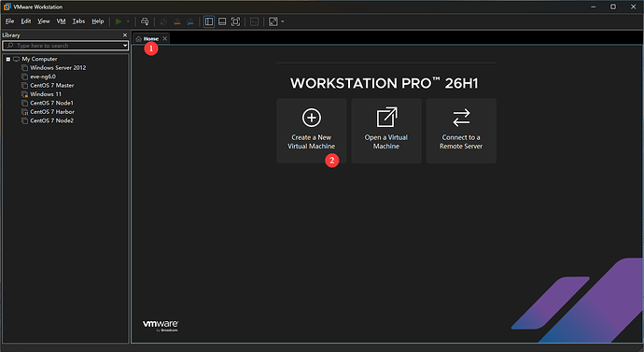Select the Windows Server 2012 VM
Image resolution: width=644 pixels, height=352 pixels.
[58, 68]
